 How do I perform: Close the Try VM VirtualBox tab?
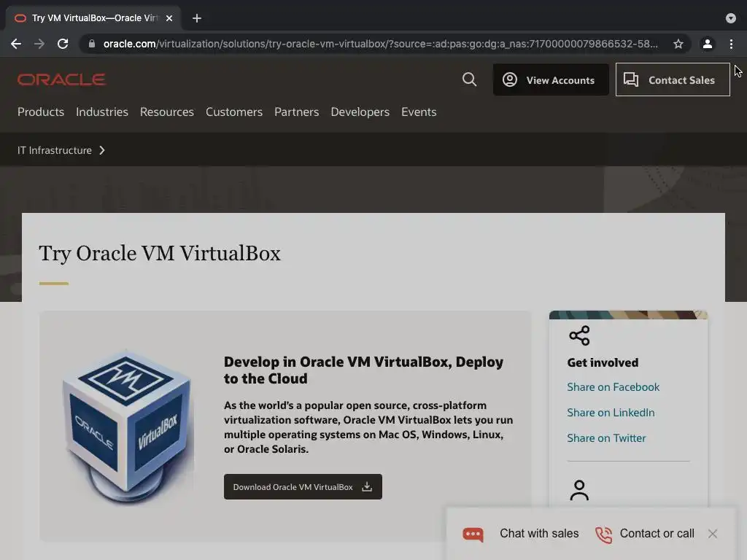(169, 18)
